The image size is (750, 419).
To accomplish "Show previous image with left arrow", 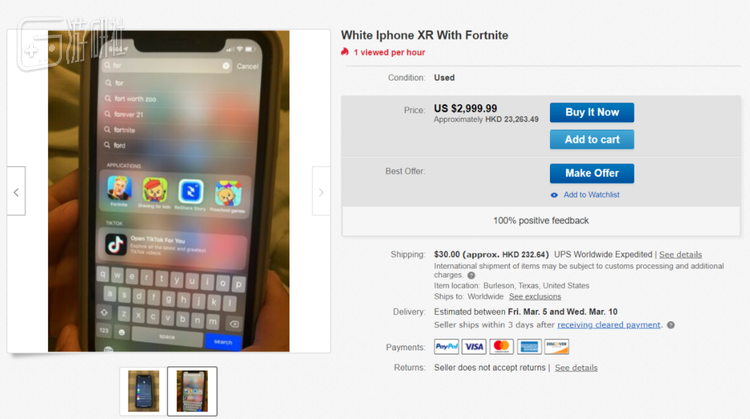I will tap(16, 191).
